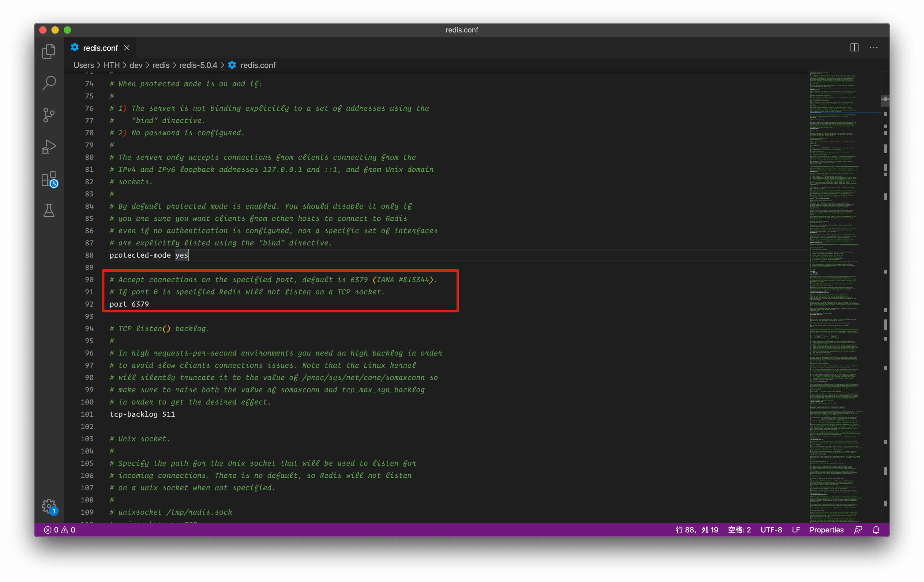Click on 'tcp-backlog 511' line

(x=142, y=414)
